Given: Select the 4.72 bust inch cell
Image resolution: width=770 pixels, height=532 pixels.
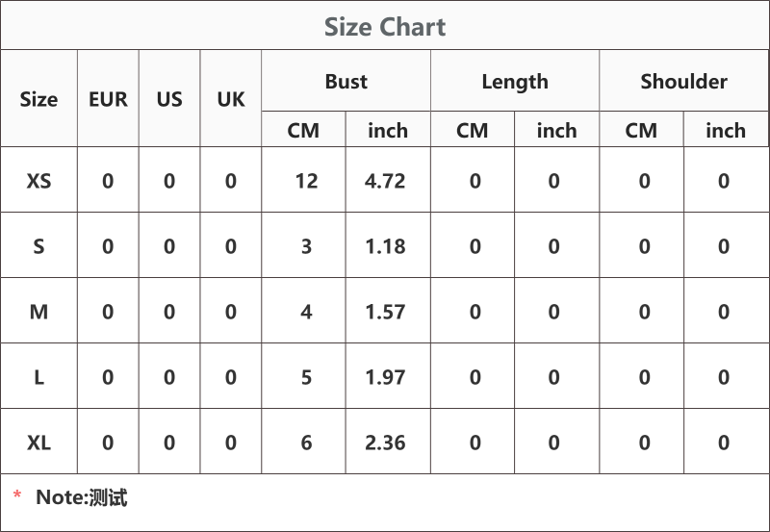Looking at the screenshot, I should pyautogui.click(x=385, y=181).
